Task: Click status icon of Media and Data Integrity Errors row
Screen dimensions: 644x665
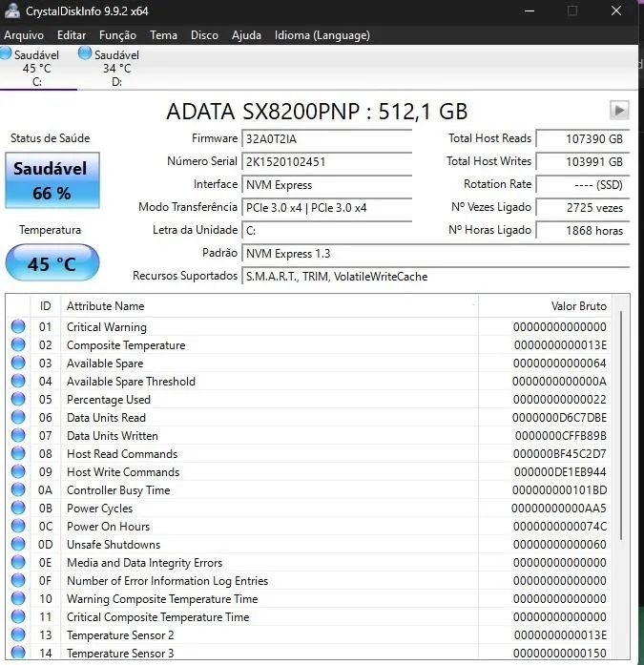Action: (x=18, y=562)
